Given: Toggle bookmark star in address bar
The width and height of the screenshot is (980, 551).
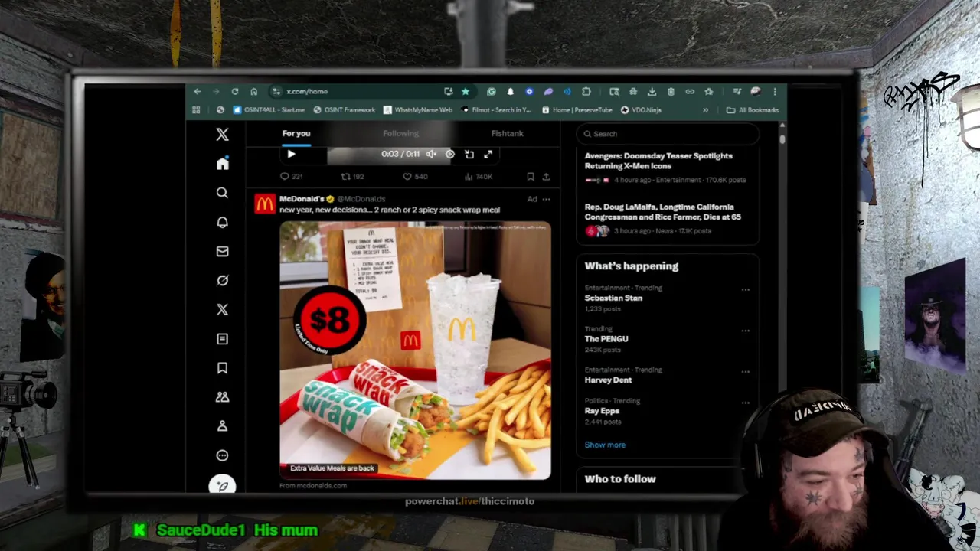Looking at the screenshot, I should 465,91.
